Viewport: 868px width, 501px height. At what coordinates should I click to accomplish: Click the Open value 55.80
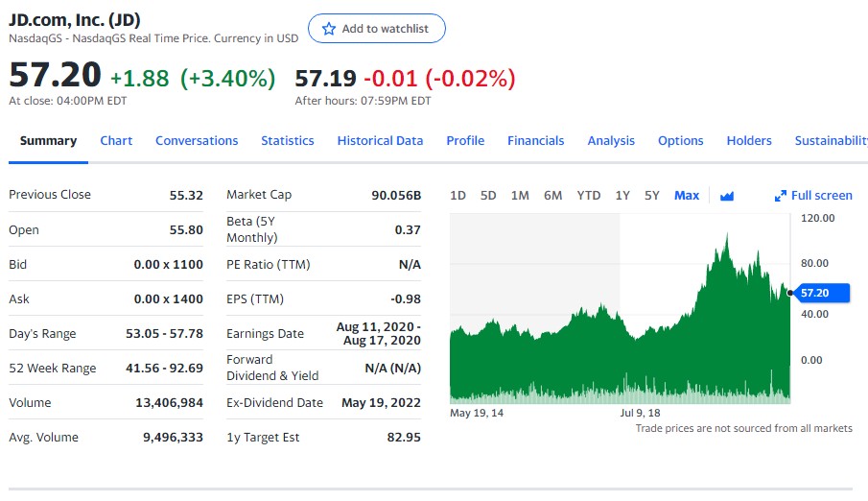(x=186, y=230)
